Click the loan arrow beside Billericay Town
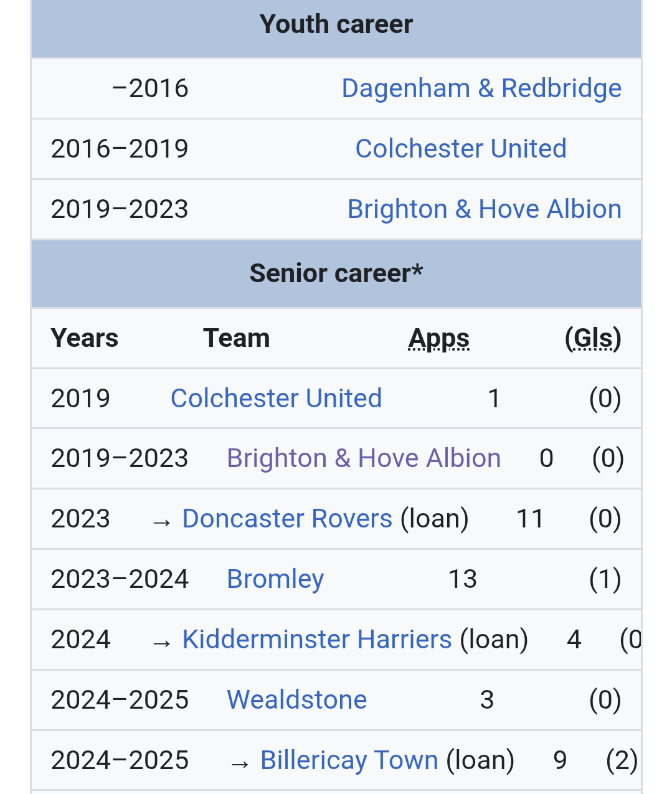The width and height of the screenshot is (672, 794). (x=240, y=763)
